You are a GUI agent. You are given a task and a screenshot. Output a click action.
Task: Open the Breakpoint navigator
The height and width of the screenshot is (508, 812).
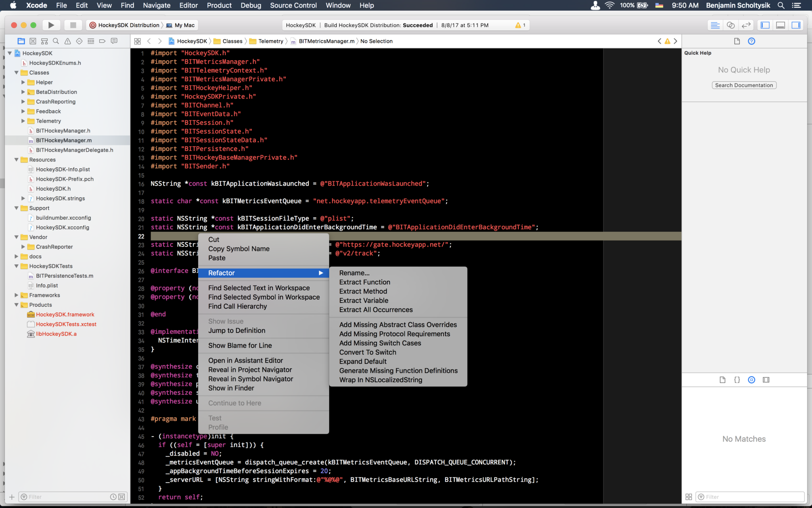(x=102, y=41)
